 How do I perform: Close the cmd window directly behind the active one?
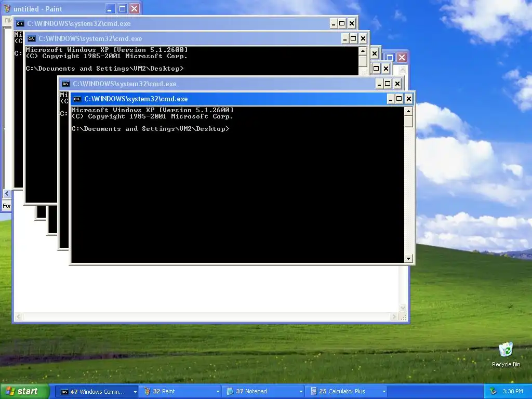(x=397, y=84)
